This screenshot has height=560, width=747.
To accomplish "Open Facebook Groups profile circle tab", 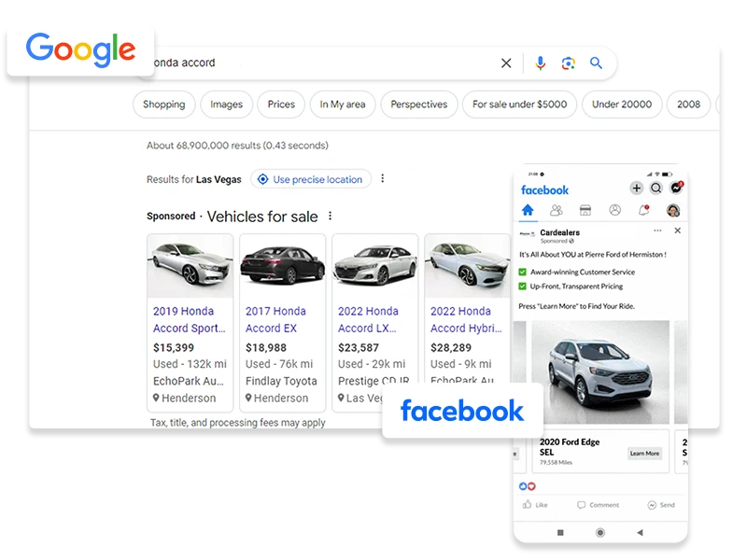I will (615, 210).
